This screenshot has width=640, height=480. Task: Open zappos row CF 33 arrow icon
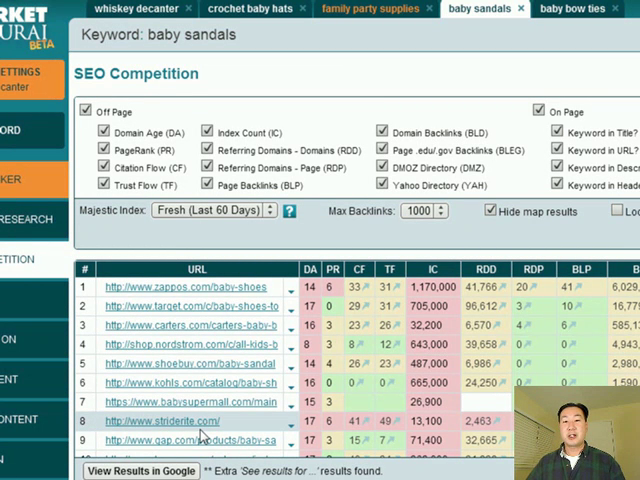366,287
